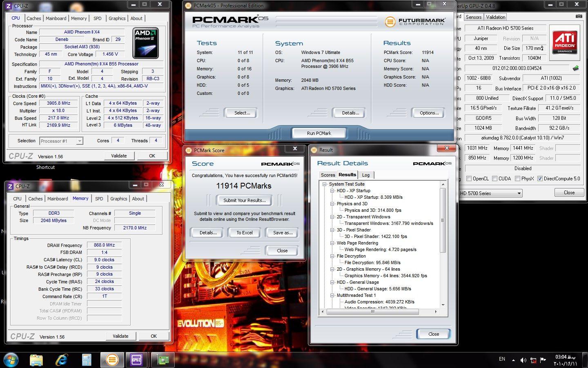Screen dimensions: 588x368
Task: Click the To Excel button
Action: [245, 233]
